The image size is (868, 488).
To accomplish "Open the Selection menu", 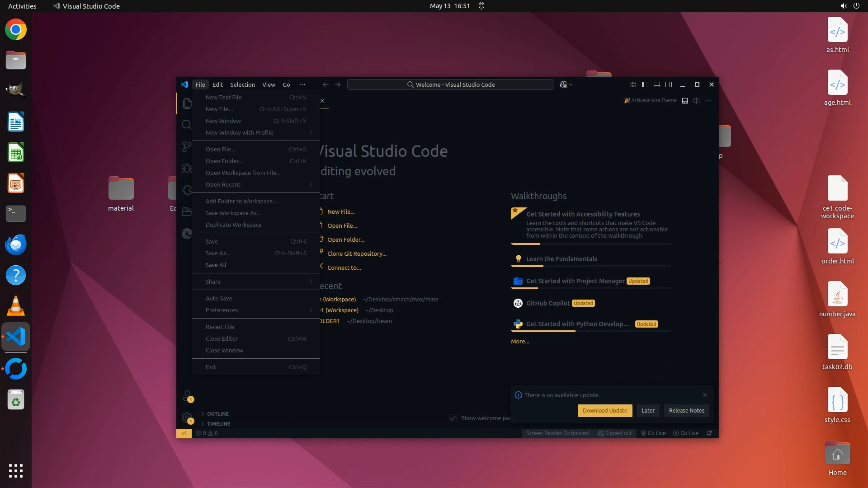I will point(242,84).
